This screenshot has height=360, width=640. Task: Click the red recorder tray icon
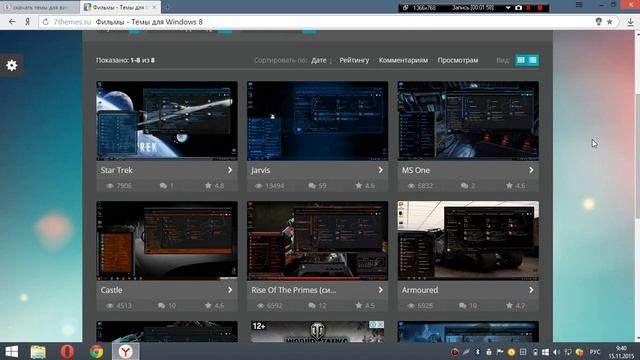[455, 352]
